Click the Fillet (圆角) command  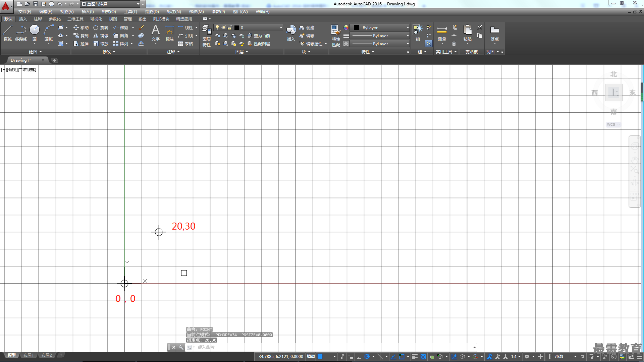121,36
